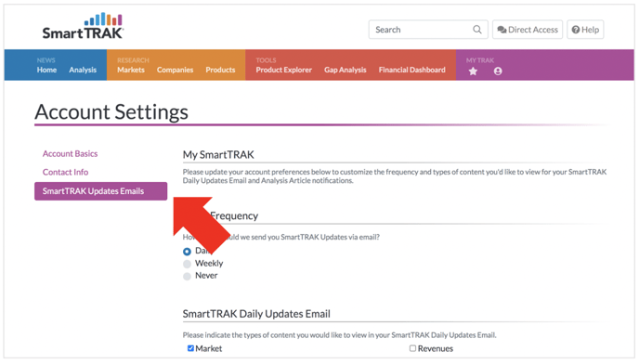Image resolution: width=639 pixels, height=364 pixels.
Task: Click the search magnifier icon
Action: (x=476, y=30)
